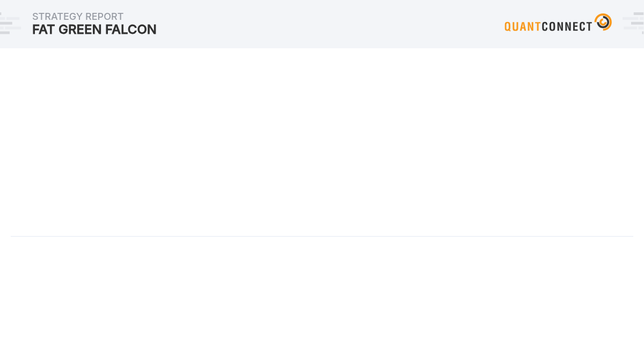
Task: Click the STRATEGY REPORT header label
Action: click(x=78, y=17)
